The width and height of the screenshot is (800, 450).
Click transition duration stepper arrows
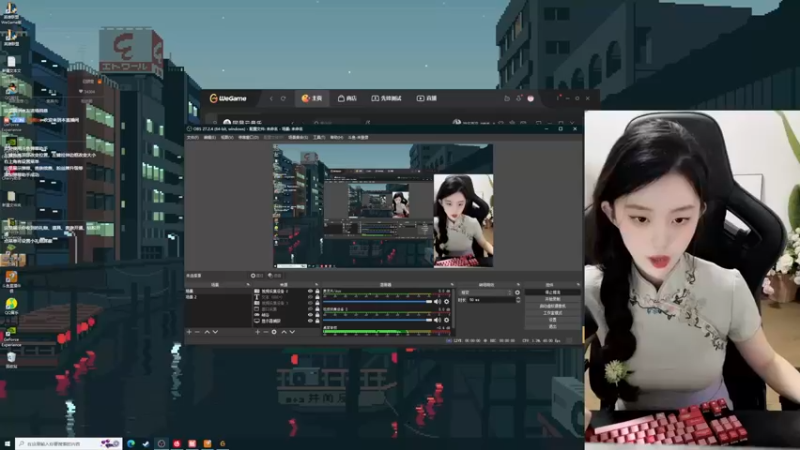(518, 300)
